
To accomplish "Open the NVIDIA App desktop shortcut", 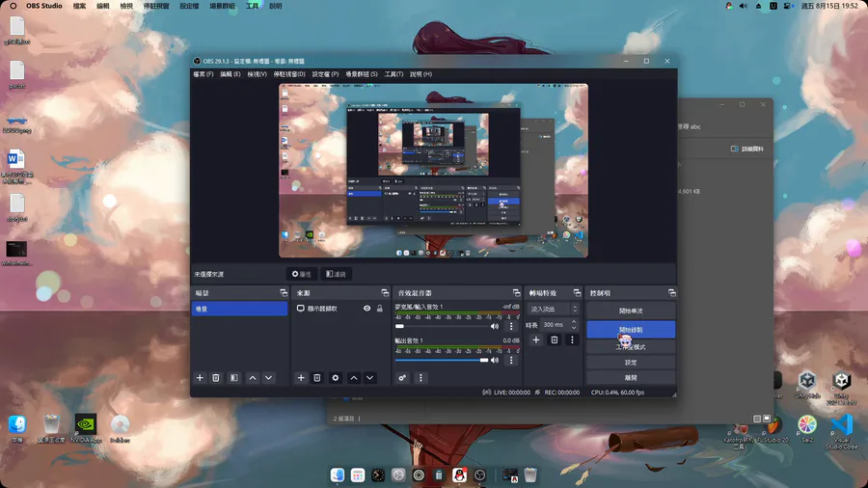I will (86, 427).
